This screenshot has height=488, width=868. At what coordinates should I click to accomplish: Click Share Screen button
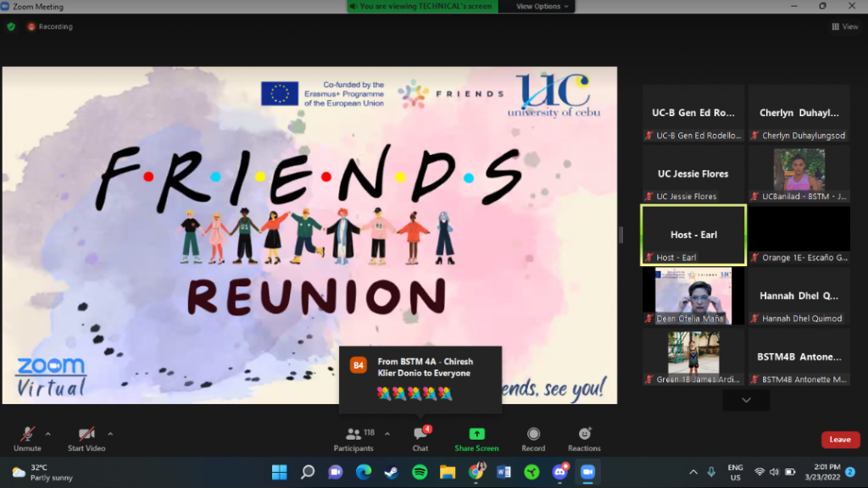(476, 440)
